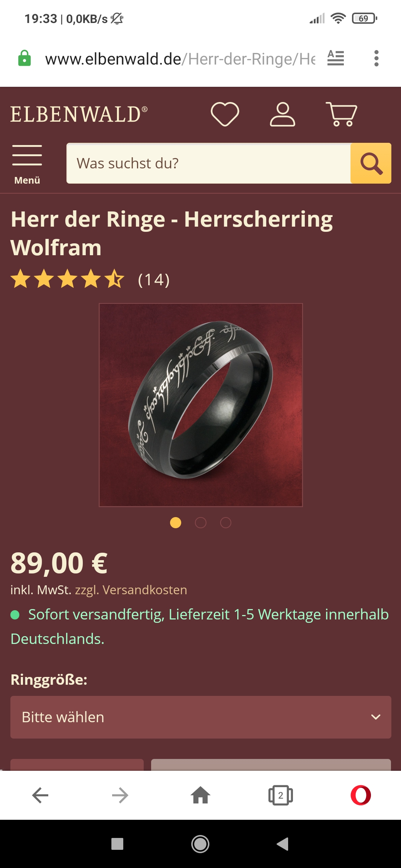Image resolution: width=401 pixels, height=868 pixels.
Task: Open Opera's three-dot browser menu
Action: point(376,58)
